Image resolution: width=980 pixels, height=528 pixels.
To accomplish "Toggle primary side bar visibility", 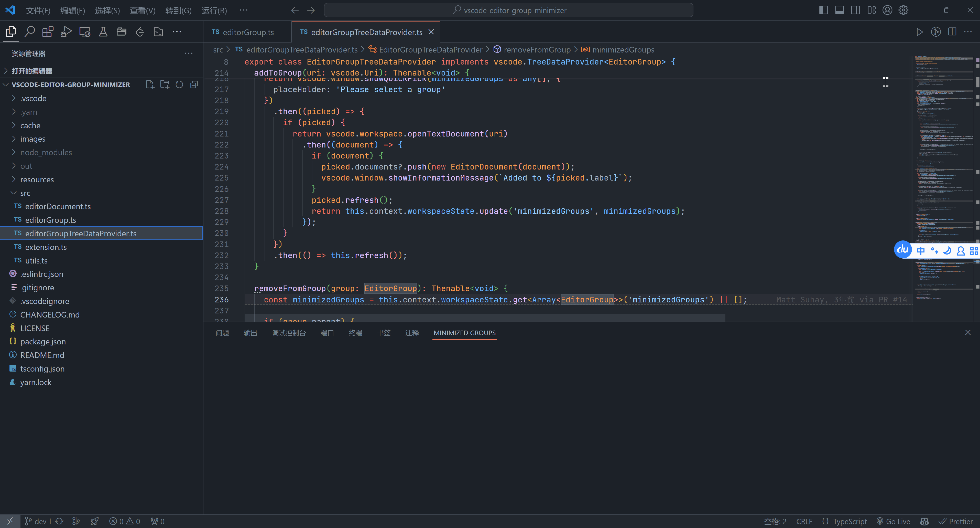I will [x=823, y=10].
